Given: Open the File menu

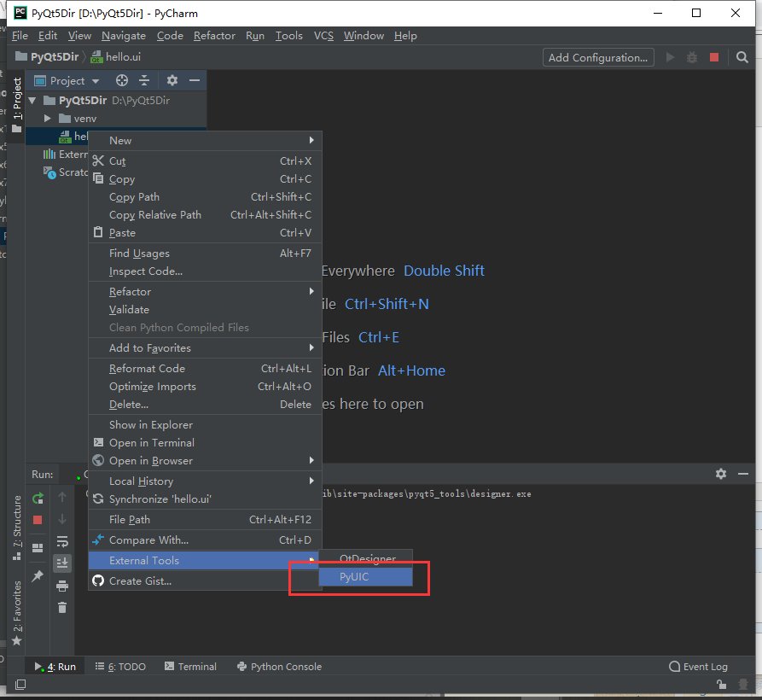Looking at the screenshot, I should 20,36.
